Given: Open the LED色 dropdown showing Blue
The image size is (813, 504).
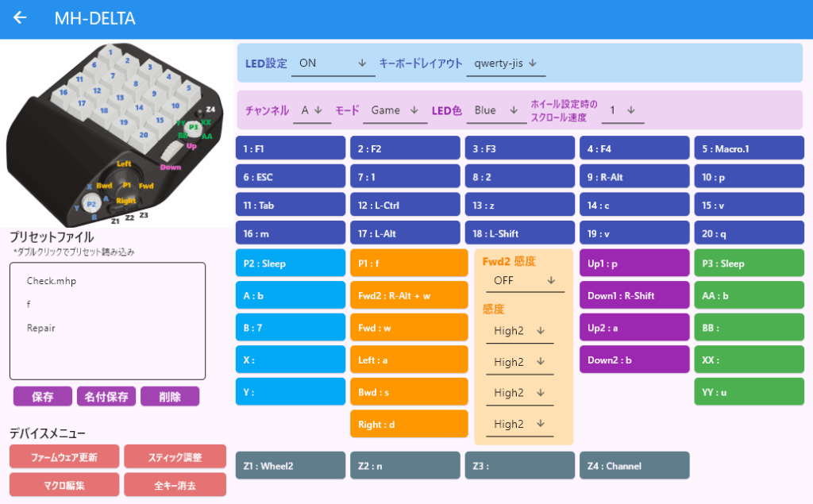Looking at the screenshot, I should click(497, 110).
